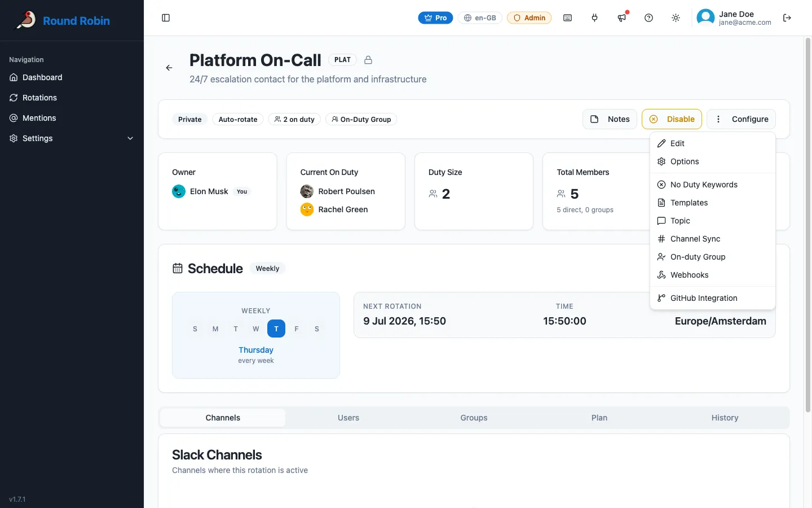Select Wednesday in the weekly picker
This screenshot has height=508, width=812.
pyautogui.click(x=256, y=329)
